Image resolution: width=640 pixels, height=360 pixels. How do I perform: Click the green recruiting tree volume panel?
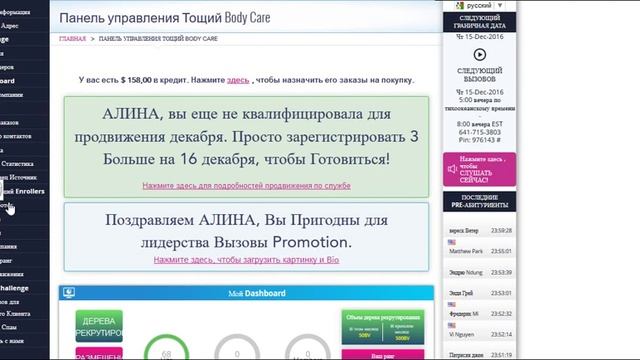(383, 327)
